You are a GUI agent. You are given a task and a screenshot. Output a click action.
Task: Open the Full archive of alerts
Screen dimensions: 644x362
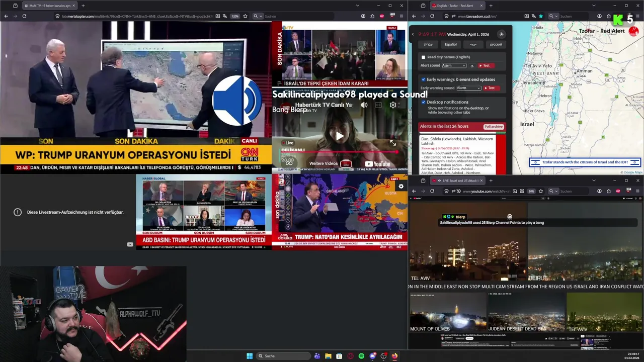(494, 127)
